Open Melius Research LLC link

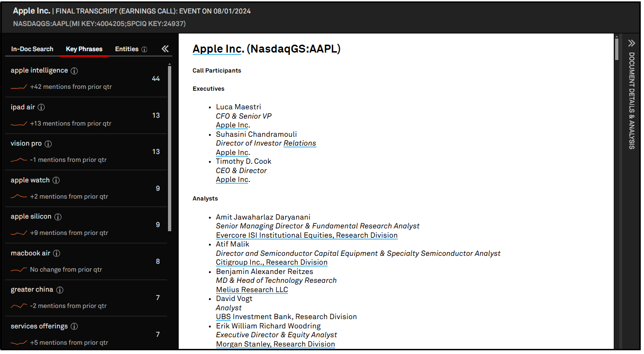[252, 290]
